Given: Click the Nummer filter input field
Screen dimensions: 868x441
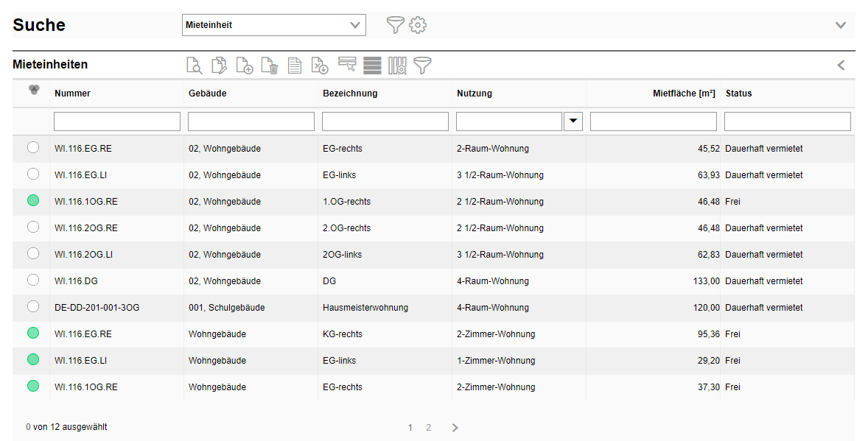Looking at the screenshot, I should pos(117,121).
